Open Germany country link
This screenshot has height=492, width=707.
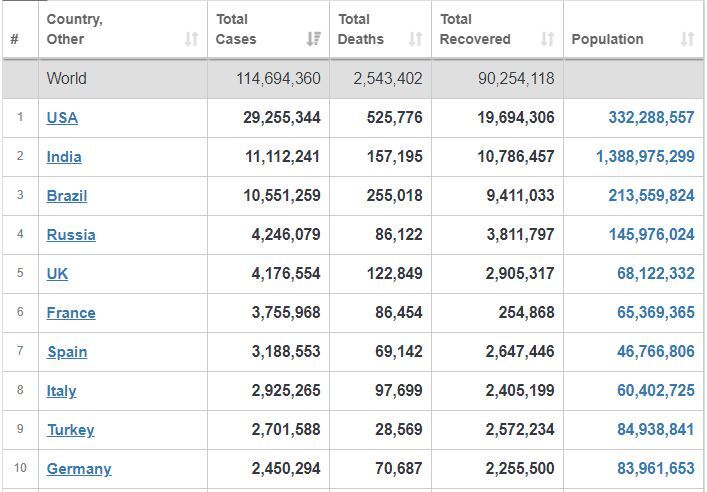tap(79, 469)
